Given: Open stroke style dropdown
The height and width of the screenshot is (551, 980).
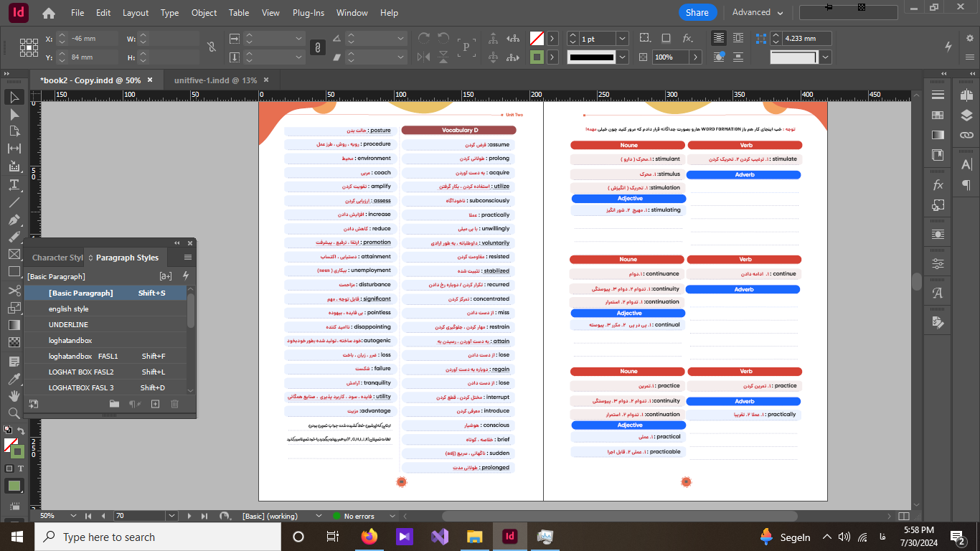Looking at the screenshot, I should point(622,57).
